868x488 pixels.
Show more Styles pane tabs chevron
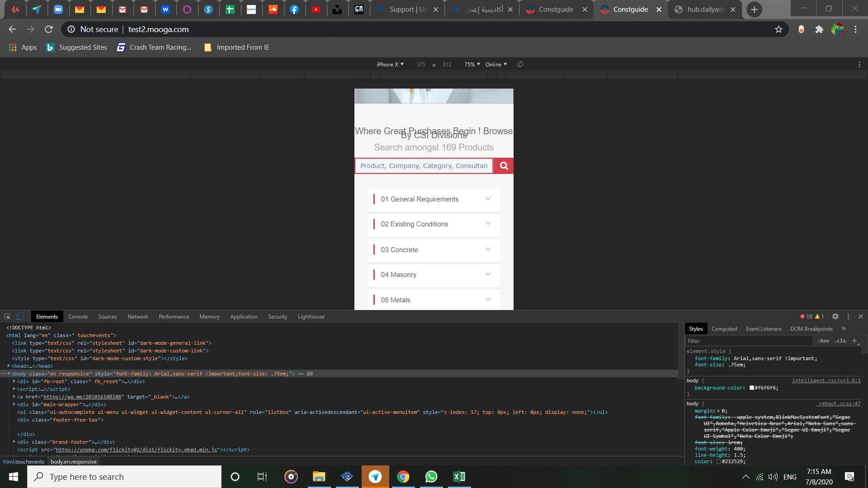click(x=844, y=328)
